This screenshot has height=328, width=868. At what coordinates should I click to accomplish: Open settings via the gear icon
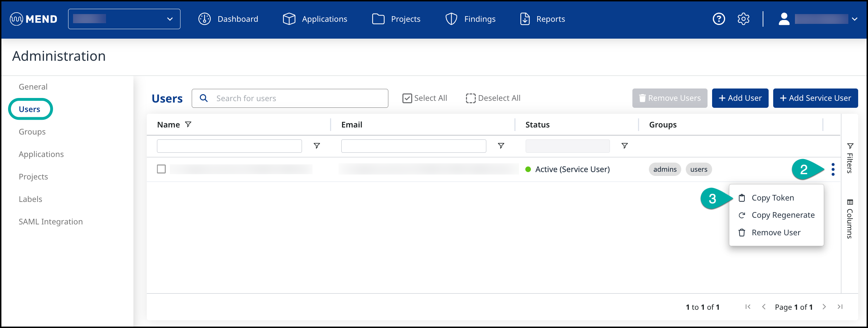(x=743, y=19)
